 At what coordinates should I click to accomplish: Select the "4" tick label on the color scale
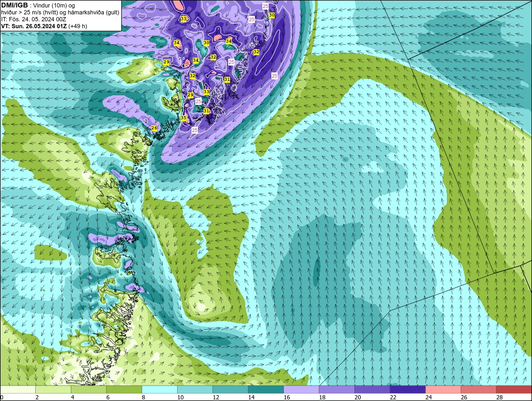pos(72,397)
